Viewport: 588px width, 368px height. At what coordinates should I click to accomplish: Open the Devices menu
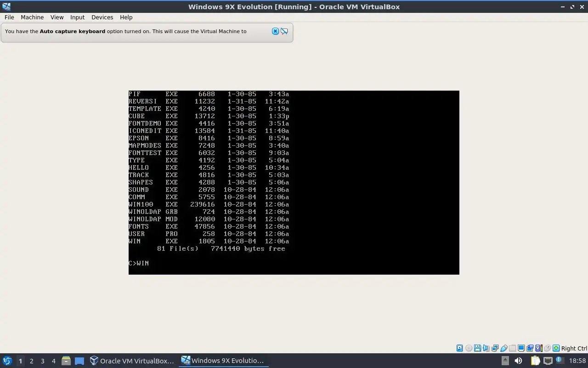[x=102, y=17]
